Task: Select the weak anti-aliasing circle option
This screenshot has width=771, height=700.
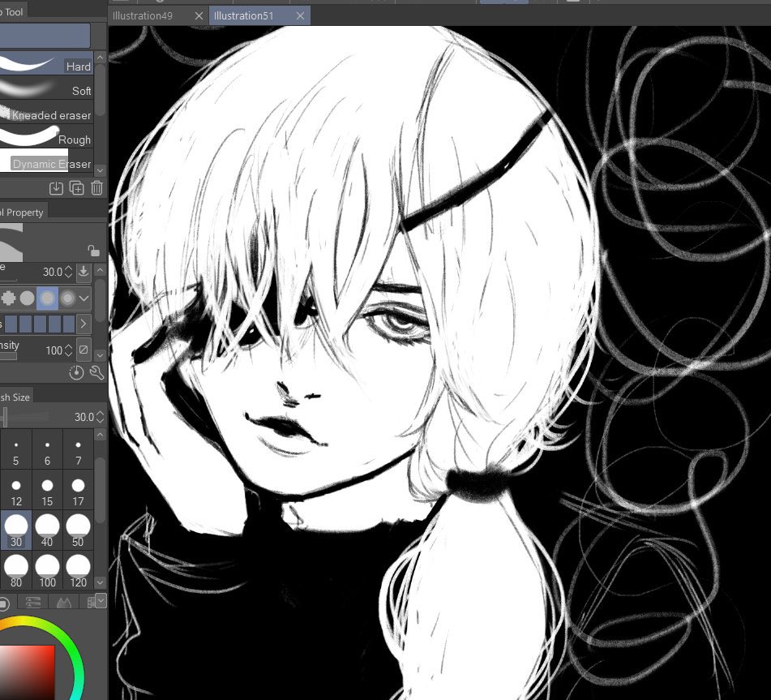Action: 28,298
